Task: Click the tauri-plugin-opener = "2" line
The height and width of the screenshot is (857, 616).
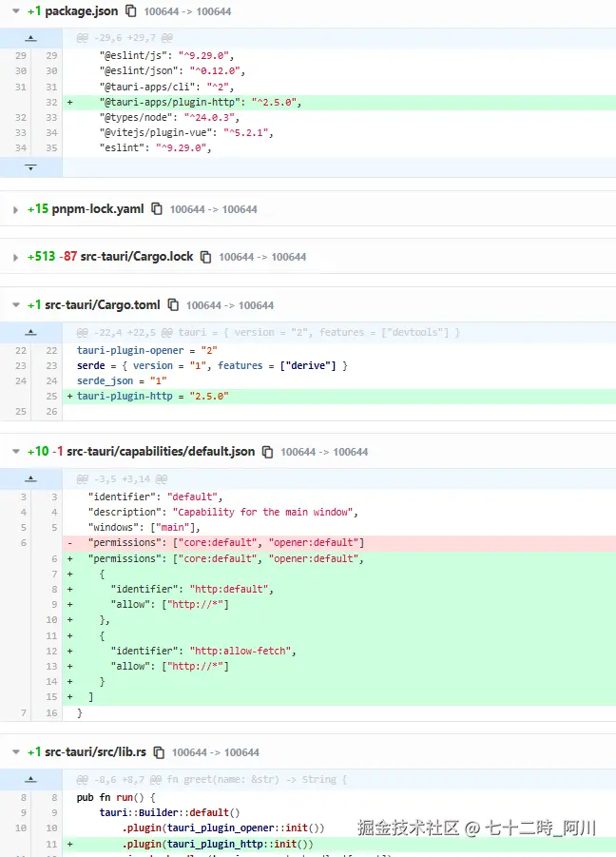Action: click(339, 350)
